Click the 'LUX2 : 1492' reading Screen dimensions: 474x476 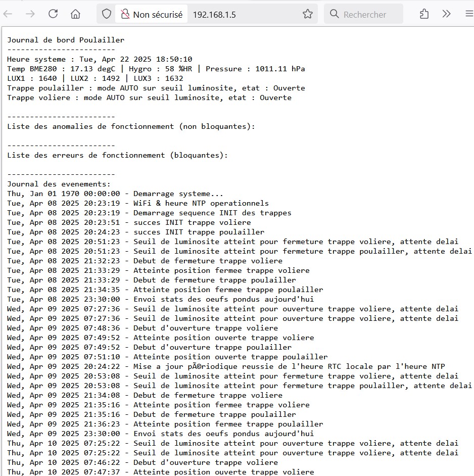pos(96,78)
